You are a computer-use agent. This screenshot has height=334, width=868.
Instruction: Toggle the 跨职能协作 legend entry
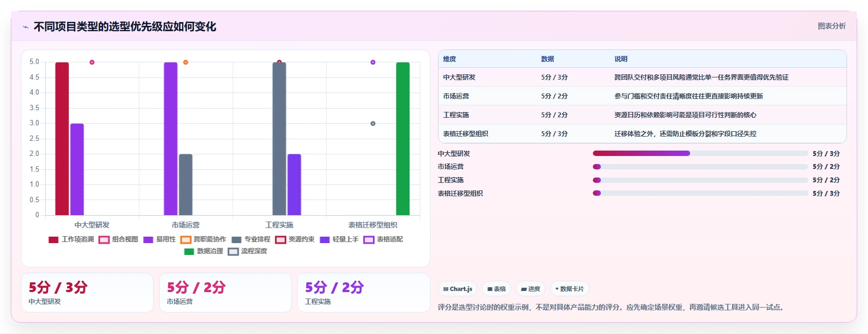pos(203,239)
